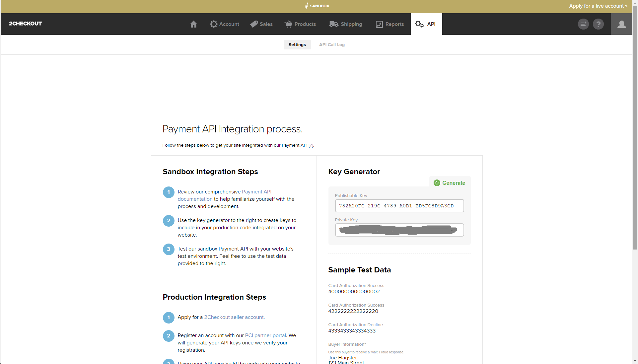
Task: Click the Products cart icon
Action: (288, 24)
